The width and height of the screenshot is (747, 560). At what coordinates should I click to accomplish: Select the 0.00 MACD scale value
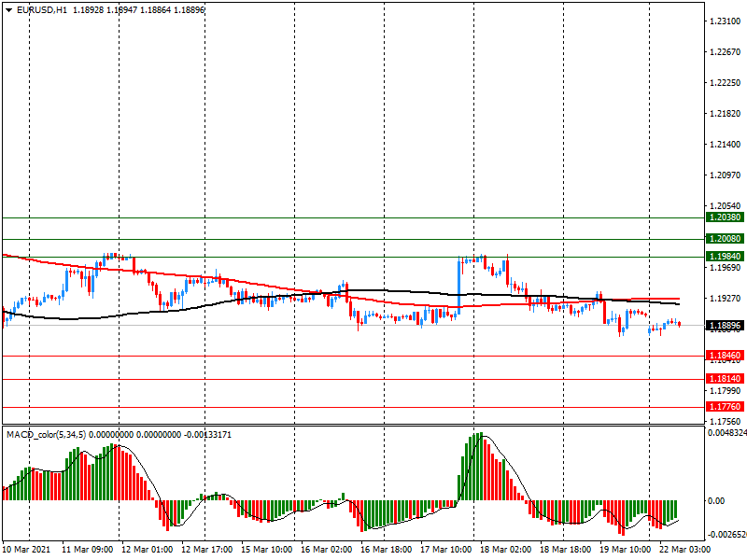(715, 501)
